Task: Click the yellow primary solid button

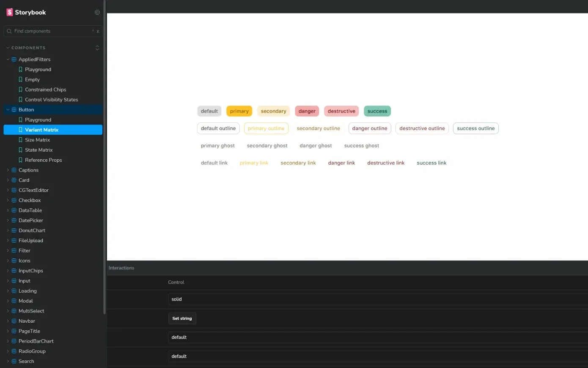Action: pyautogui.click(x=239, y=111)
